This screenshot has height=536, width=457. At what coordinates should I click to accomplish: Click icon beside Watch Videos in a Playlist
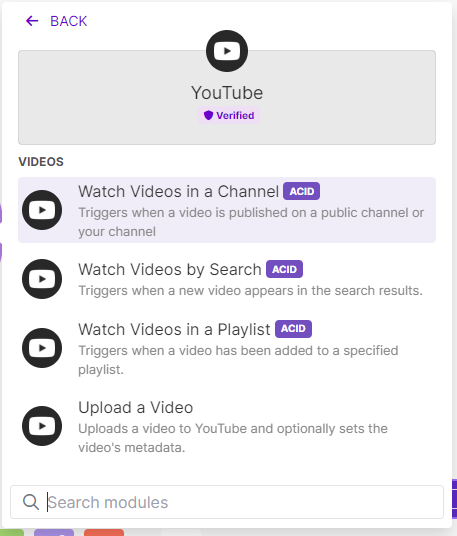click(x=42, y=348)
